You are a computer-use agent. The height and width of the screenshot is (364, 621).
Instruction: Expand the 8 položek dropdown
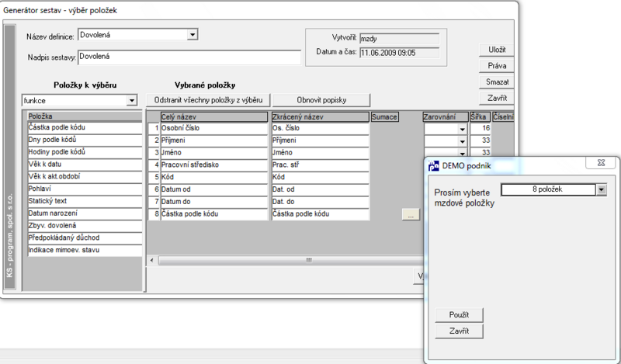point(601,189)
